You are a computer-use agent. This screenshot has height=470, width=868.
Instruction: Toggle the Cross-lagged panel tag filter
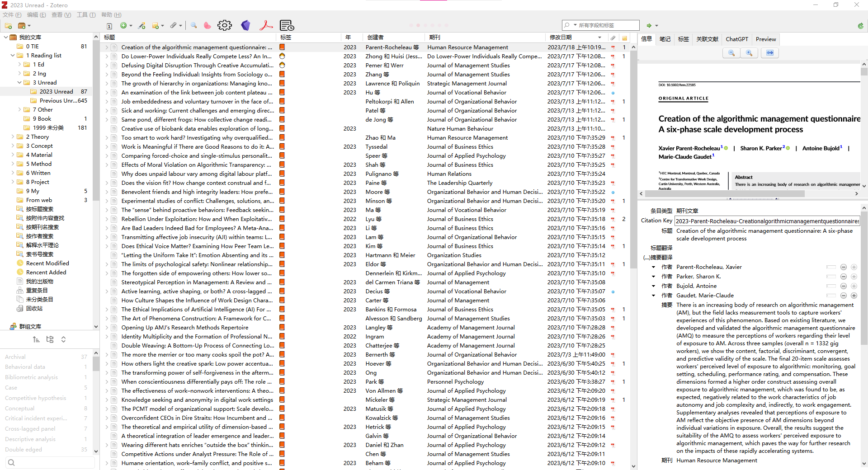point(30,428)
